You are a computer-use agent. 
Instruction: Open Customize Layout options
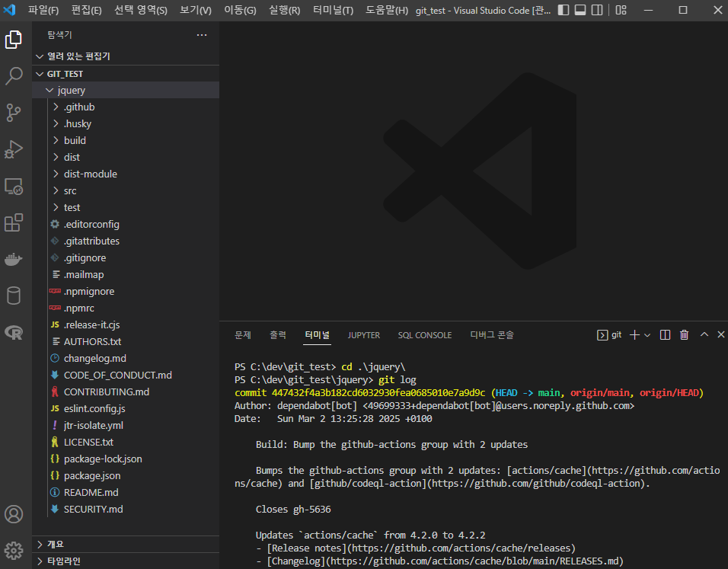click(x=621, y=10)
